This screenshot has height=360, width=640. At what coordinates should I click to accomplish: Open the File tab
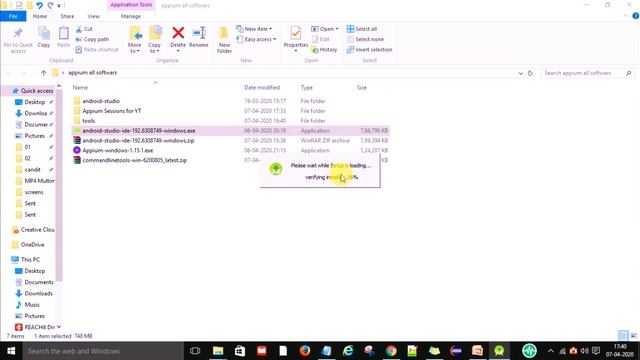(13, 16)
